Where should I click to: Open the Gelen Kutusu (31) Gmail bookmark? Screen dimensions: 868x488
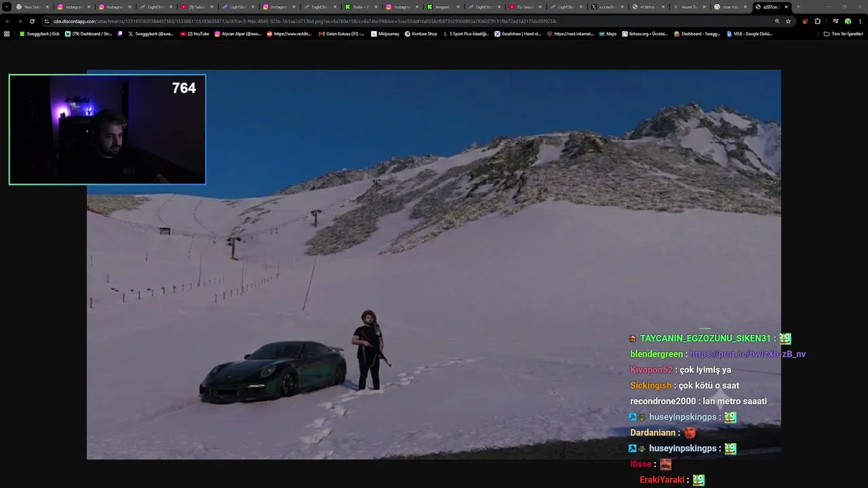(341, 33)
